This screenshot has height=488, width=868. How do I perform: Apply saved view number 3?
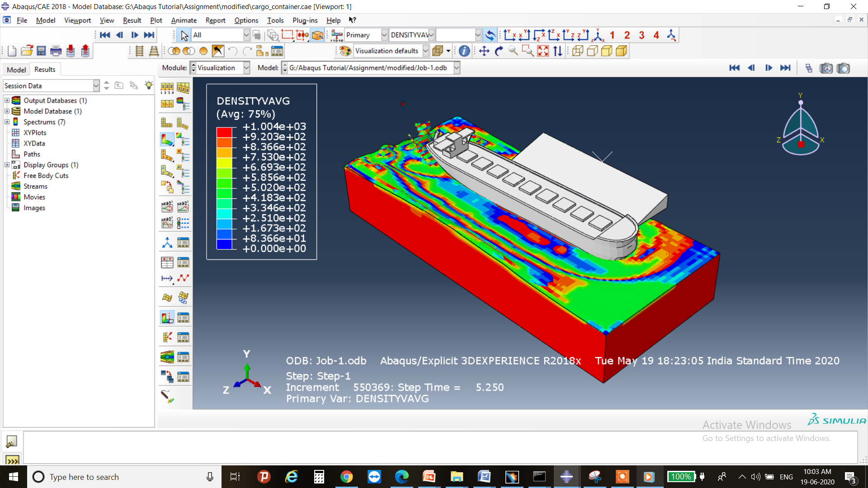pos(642,35)
